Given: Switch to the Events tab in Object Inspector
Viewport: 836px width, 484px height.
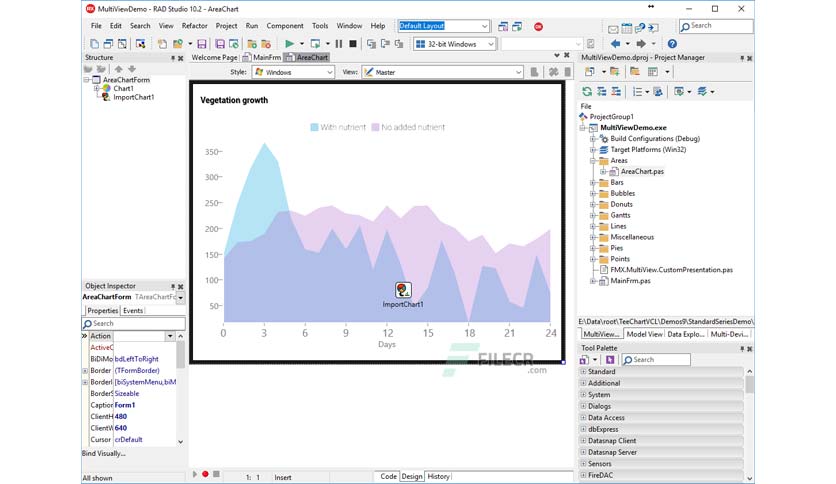Looking at the screenshot, I should point(133,311).
